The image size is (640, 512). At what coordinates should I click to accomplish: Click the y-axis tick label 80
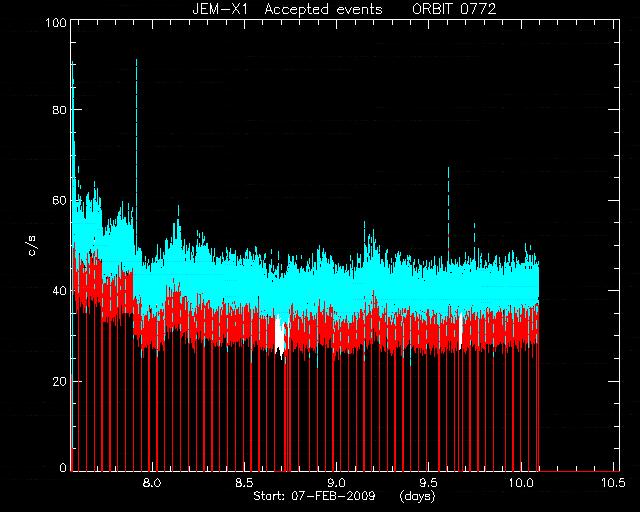pyautogui.click(x=60, y=110)
